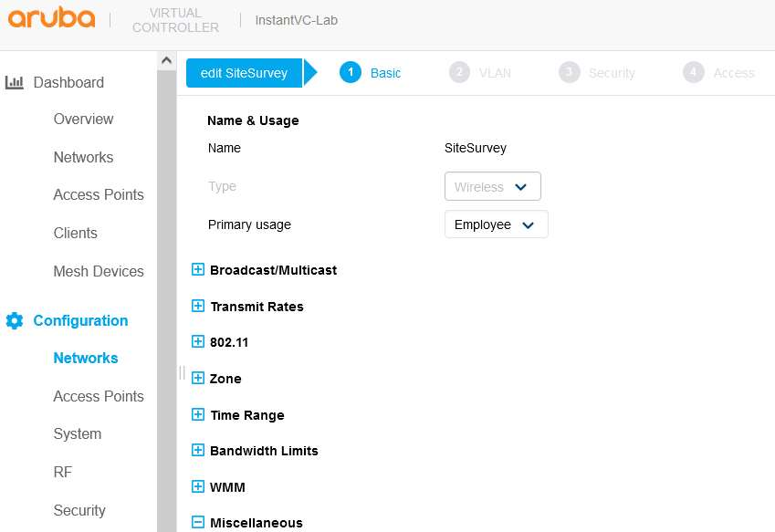
Task: Switch to the Security wizard step
Action: (598, 72)
